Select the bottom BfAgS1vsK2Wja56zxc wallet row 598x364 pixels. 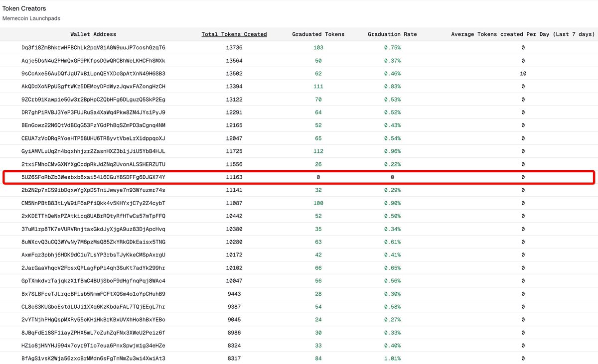[93, 358]
